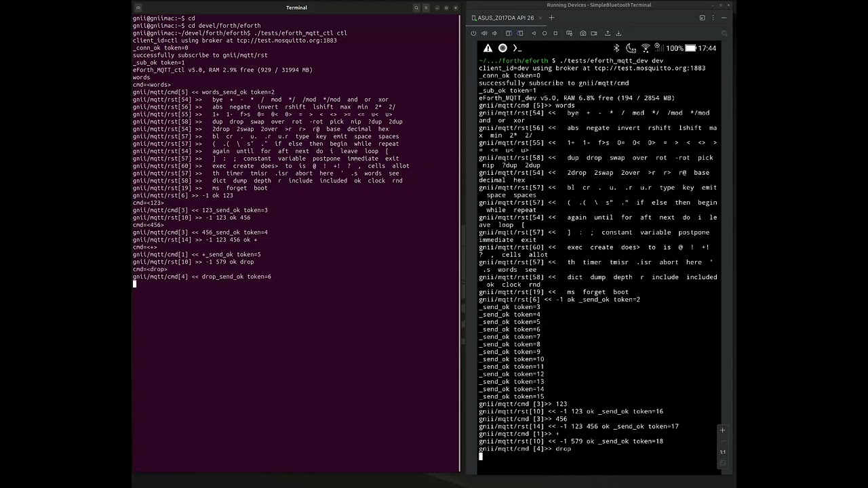Tap the do-not-disturb moon status icon
The image size is (868, 488).
coord(631,48)
